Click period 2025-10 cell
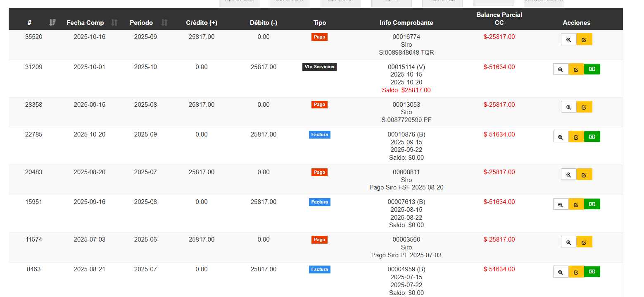The image size is (644, 297). [x=145, y=67]
